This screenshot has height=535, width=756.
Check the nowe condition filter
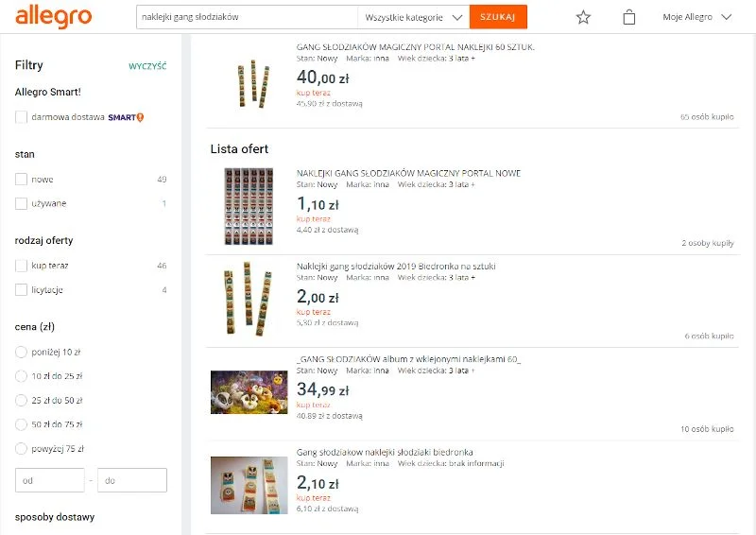(21, 179)
